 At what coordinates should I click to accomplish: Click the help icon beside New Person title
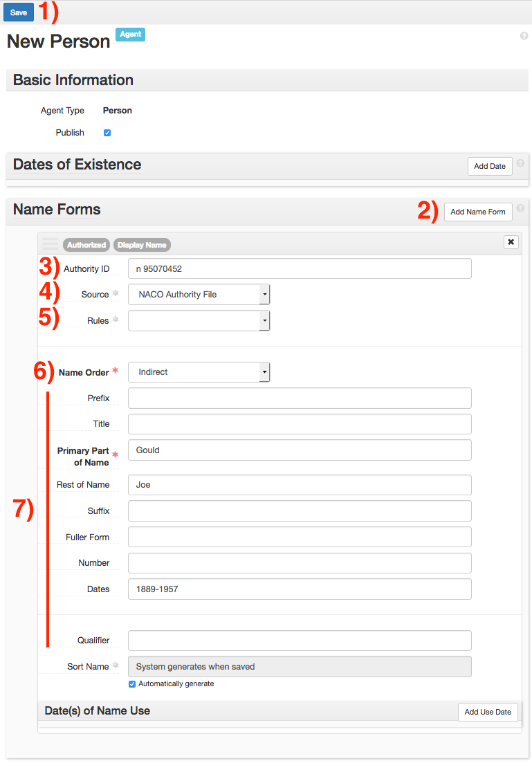[x=524, y=36]
